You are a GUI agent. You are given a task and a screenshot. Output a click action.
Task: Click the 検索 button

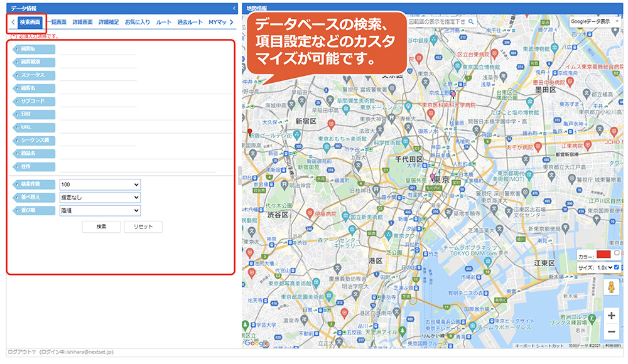click(x=101, y=227)
